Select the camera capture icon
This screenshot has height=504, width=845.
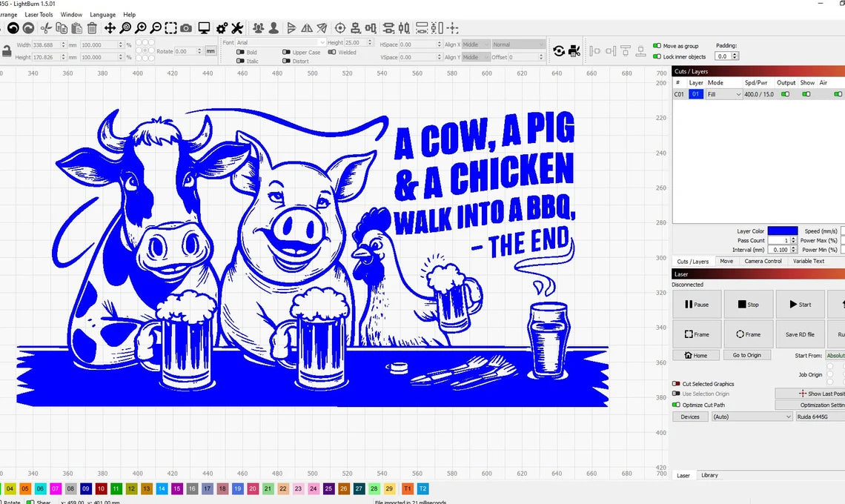185,28
